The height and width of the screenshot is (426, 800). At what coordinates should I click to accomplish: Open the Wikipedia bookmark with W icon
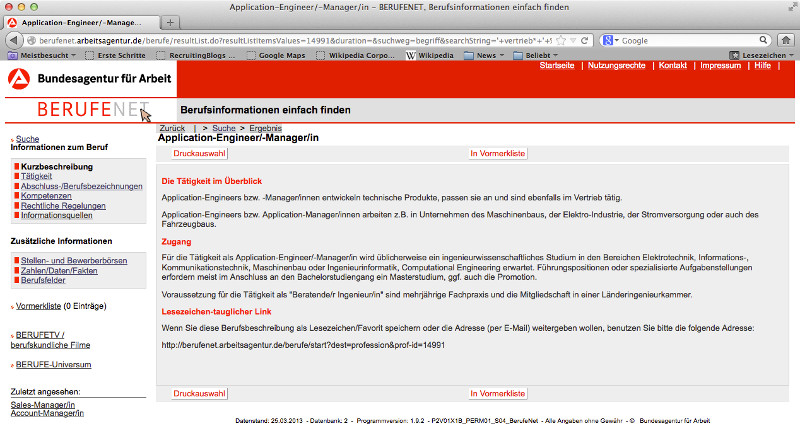430,55
